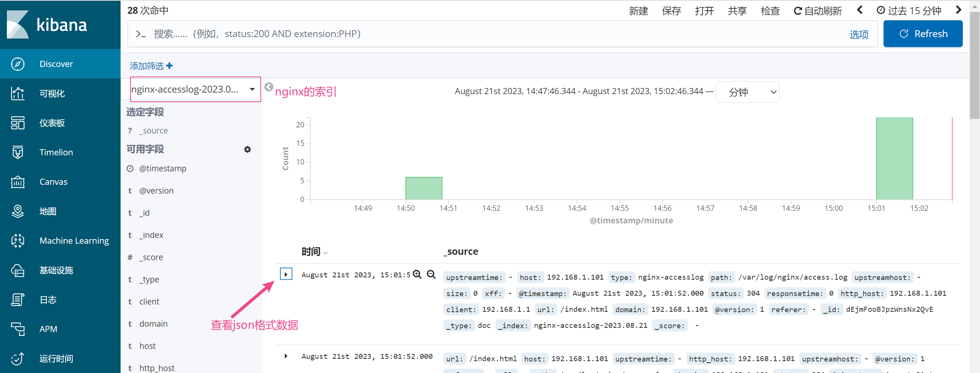Click the query prompt icon in search bar

(140, 34)
